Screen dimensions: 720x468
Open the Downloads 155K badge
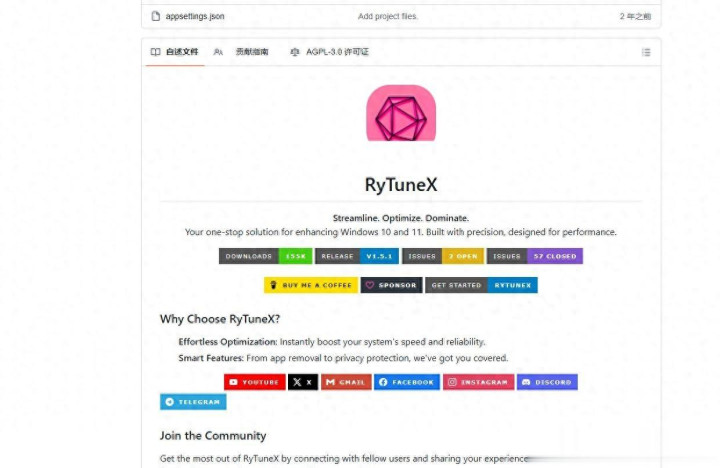[x=265, y=256]
